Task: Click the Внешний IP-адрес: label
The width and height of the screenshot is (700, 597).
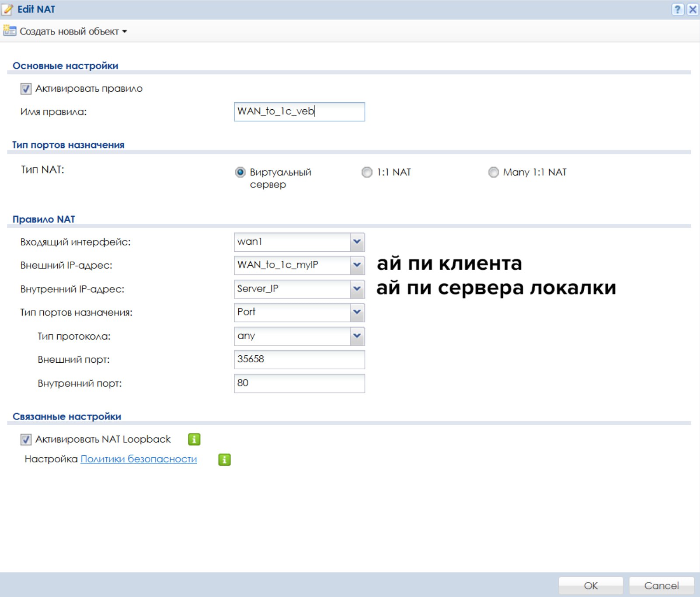Action: (x=66, y=265)
